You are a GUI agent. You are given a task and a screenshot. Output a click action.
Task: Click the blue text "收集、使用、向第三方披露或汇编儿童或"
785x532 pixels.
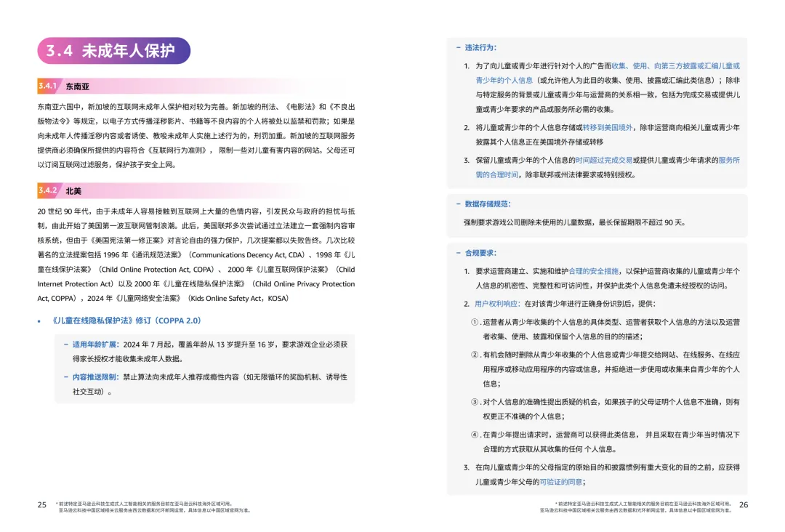(x=675, y=65)
